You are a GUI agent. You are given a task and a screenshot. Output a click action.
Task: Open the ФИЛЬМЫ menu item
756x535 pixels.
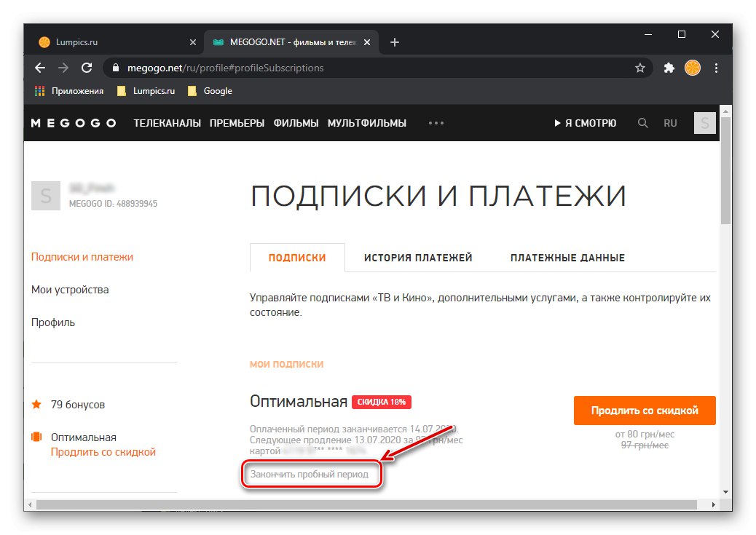tap(296, 124)
